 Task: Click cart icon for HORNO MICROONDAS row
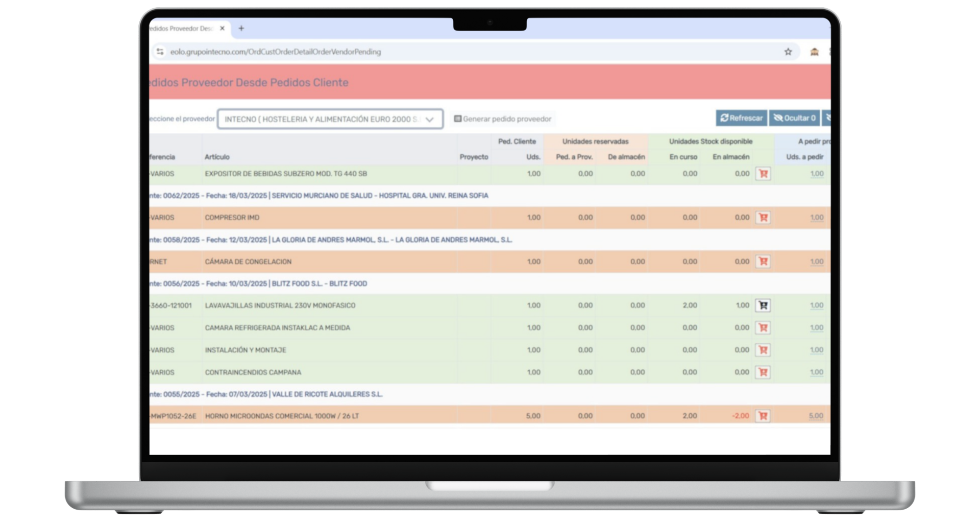coord(763,416)
